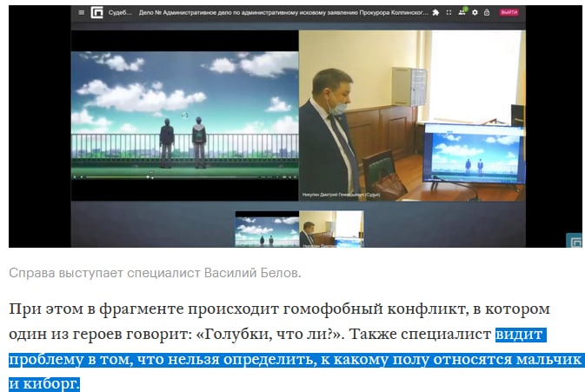Click the truncated 'Судеб...' title
585x392 pixels.
120,12
